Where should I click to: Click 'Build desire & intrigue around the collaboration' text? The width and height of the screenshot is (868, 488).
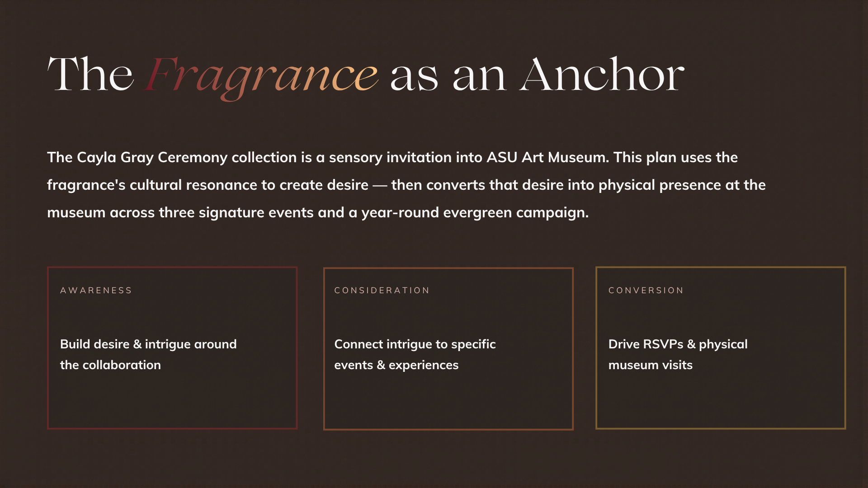click(148, 355)
